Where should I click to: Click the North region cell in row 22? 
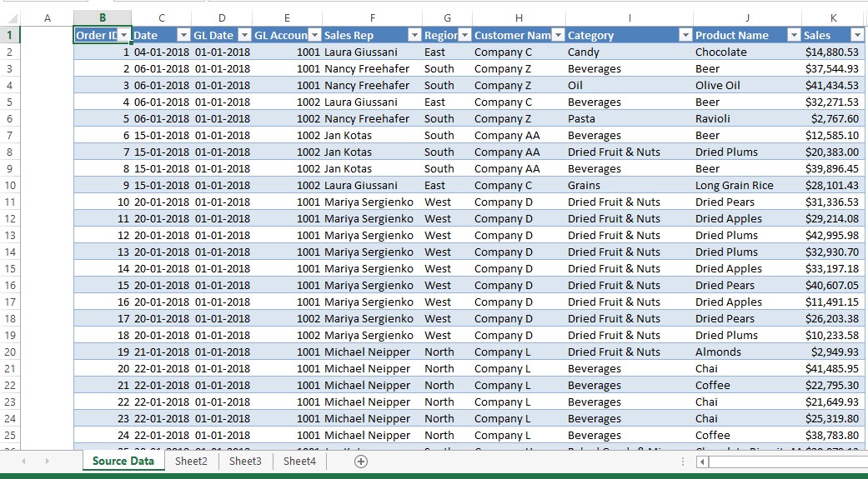447,385
